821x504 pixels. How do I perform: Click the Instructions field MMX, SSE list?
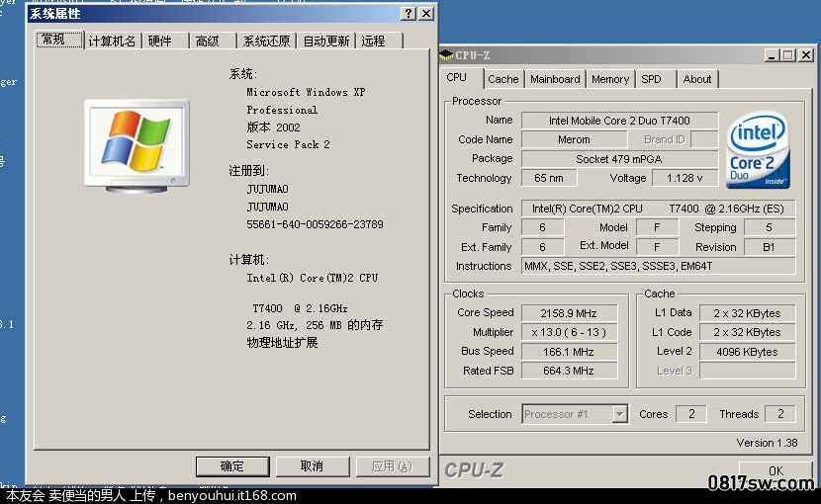click(x=658, y=266)
